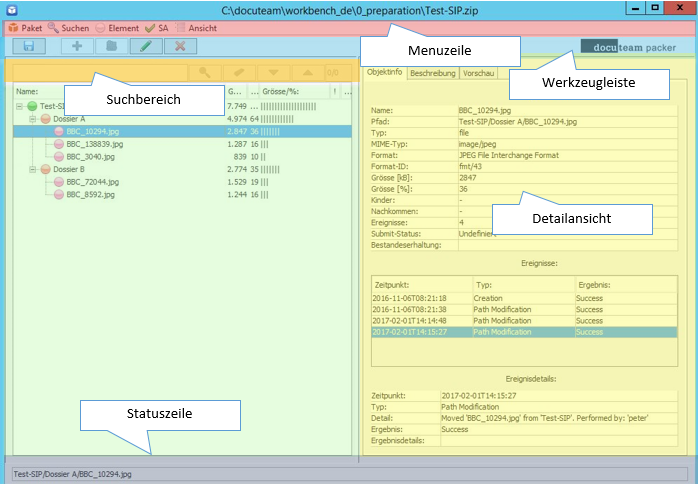The image size is (698, 484).
Task: Switch to the Beschreibung tab
Action: click(432, 73)
